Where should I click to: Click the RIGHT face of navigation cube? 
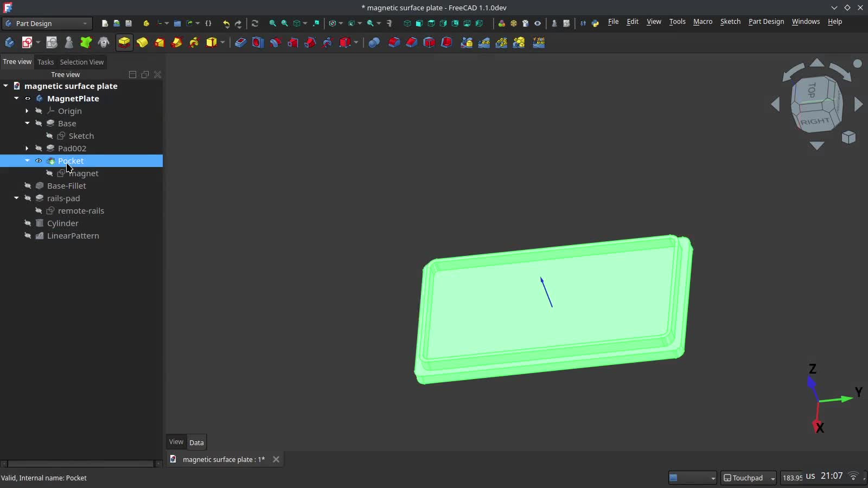815,121
